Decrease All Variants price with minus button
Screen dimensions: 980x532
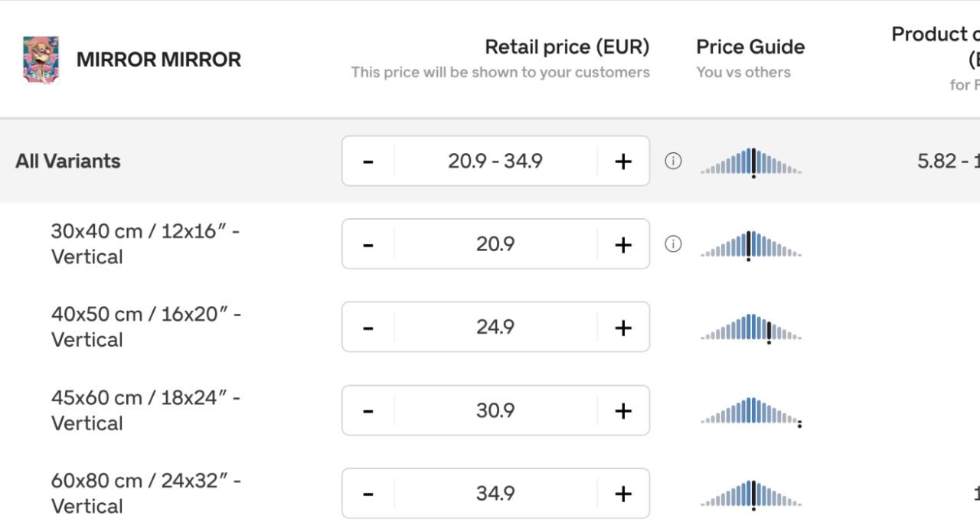tap(368, 161)
